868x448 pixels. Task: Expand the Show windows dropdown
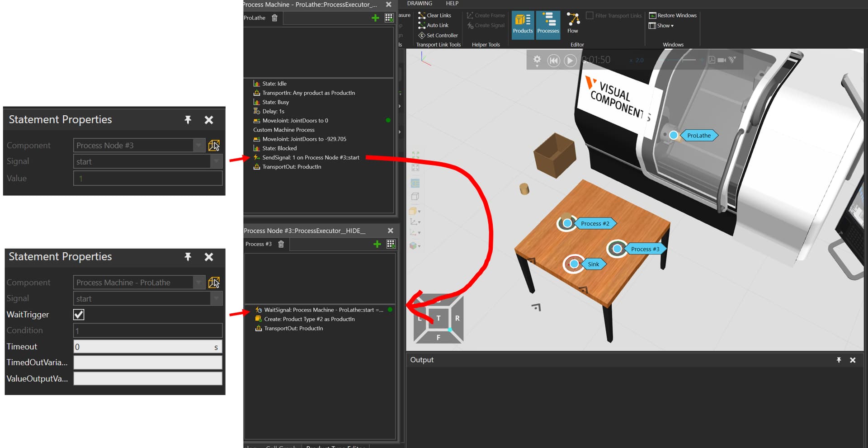661,26
